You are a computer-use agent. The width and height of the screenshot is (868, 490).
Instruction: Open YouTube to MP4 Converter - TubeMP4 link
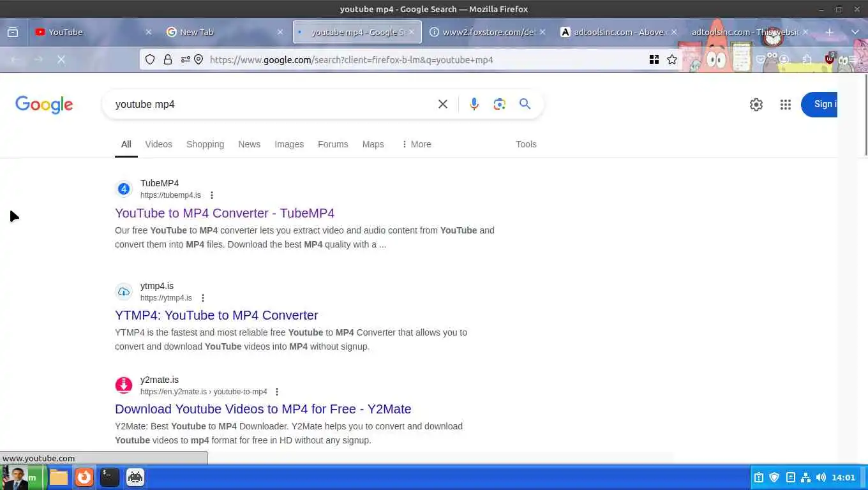225,213
